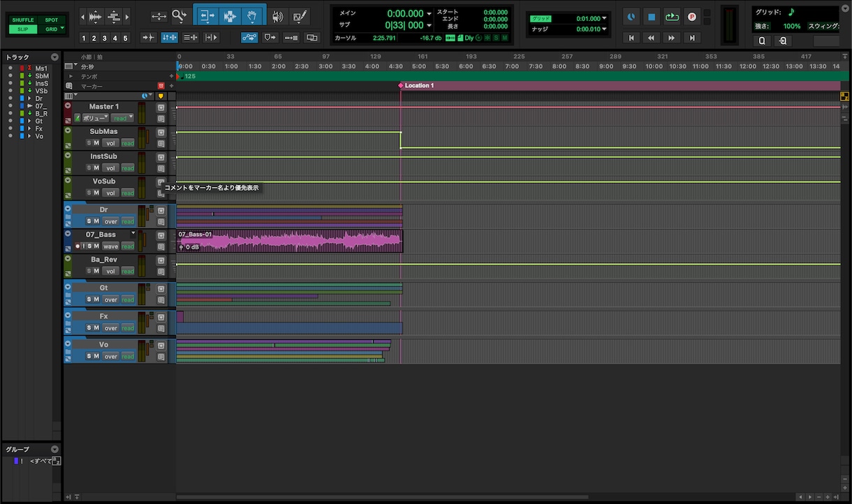
Task: Open the grid value dropdown
Action: click(x=604, y=19)
